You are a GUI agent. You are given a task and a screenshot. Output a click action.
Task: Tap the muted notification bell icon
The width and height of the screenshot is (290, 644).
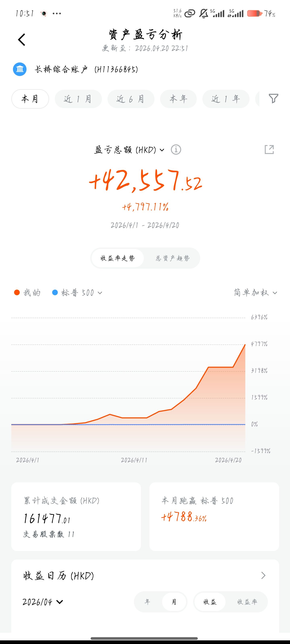pos(203,13)
